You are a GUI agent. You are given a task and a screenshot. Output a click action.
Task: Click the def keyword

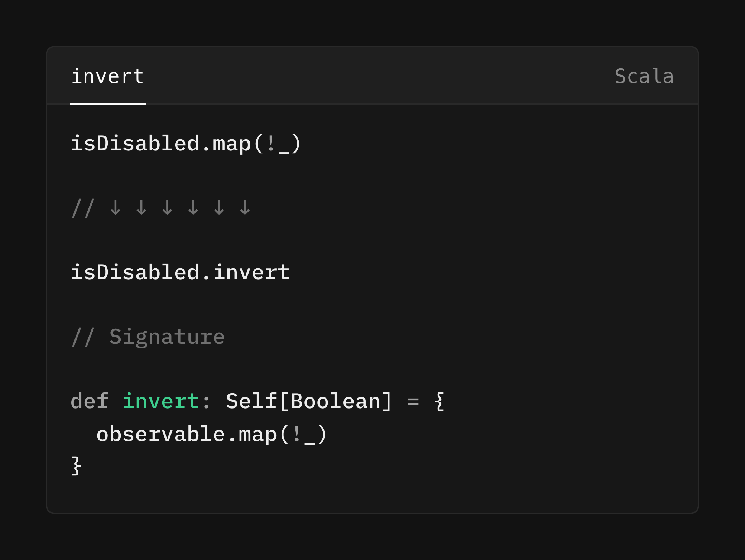click(90, 401)
